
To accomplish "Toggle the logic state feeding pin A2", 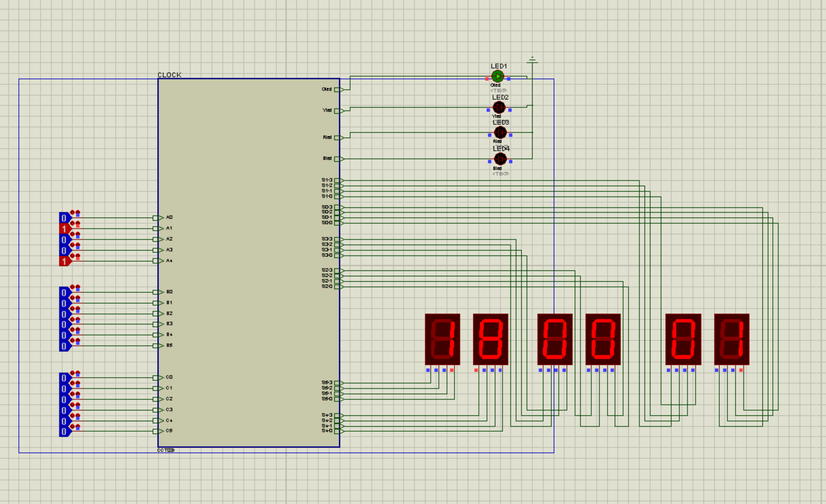I will pyautogui.click(x=65, y=239).
